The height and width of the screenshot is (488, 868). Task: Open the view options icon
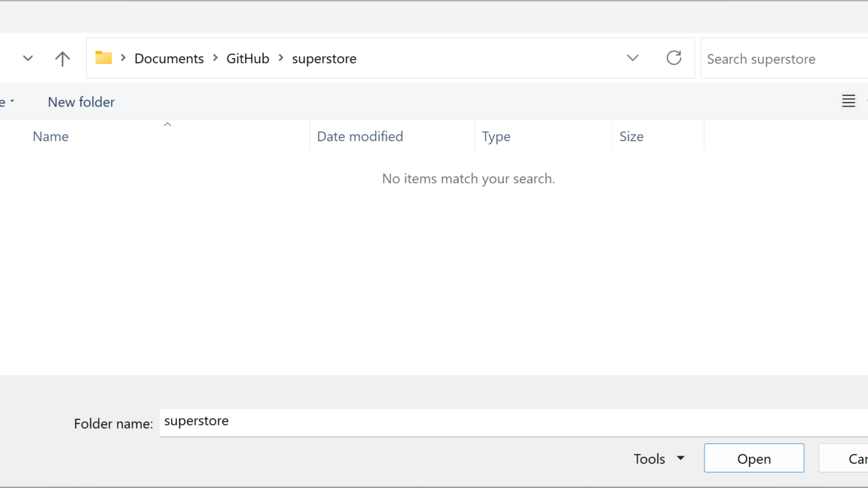(848, 102)
